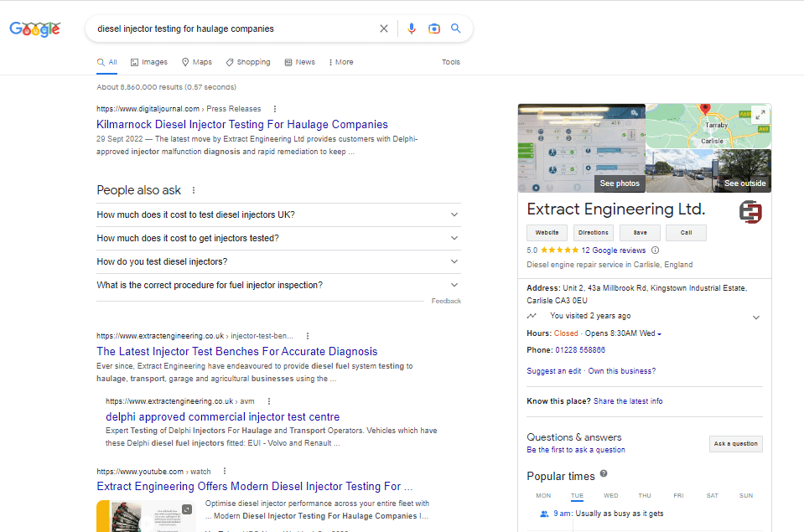Select FRI in Popular times
This screenshot has height=532, width=804.
coord(678,496)
